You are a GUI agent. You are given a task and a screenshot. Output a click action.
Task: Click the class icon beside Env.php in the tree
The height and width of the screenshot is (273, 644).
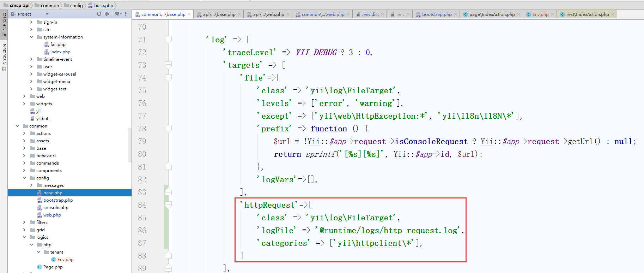click(x=54, y=260)
